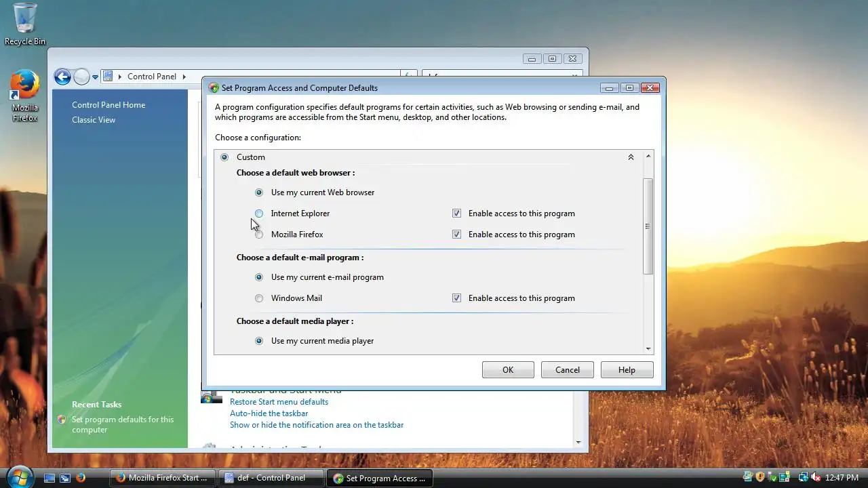The image size is (868, 488).
Task: Click Set Program Access taskbar button
Action: (x=379, y=478)
